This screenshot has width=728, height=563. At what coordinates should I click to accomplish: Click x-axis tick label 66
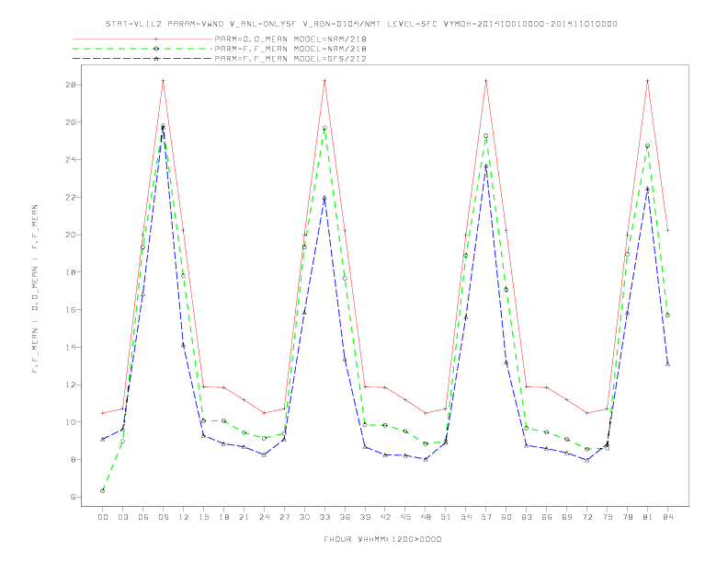[547, 517]
